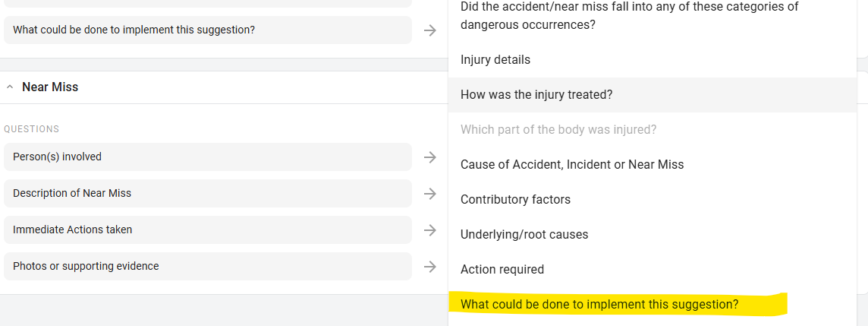Select 'Injury details' from the list
Image resolution: width=868 pixels, height=326 pixels.
point(495,60)
